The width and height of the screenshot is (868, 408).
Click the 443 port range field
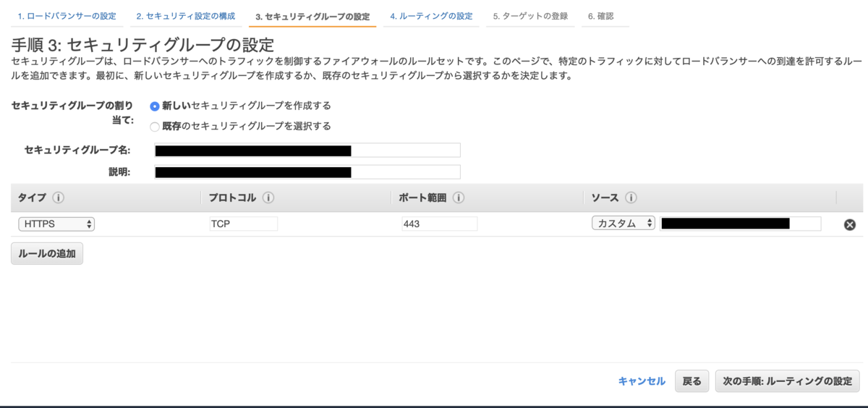click(439, 224)
